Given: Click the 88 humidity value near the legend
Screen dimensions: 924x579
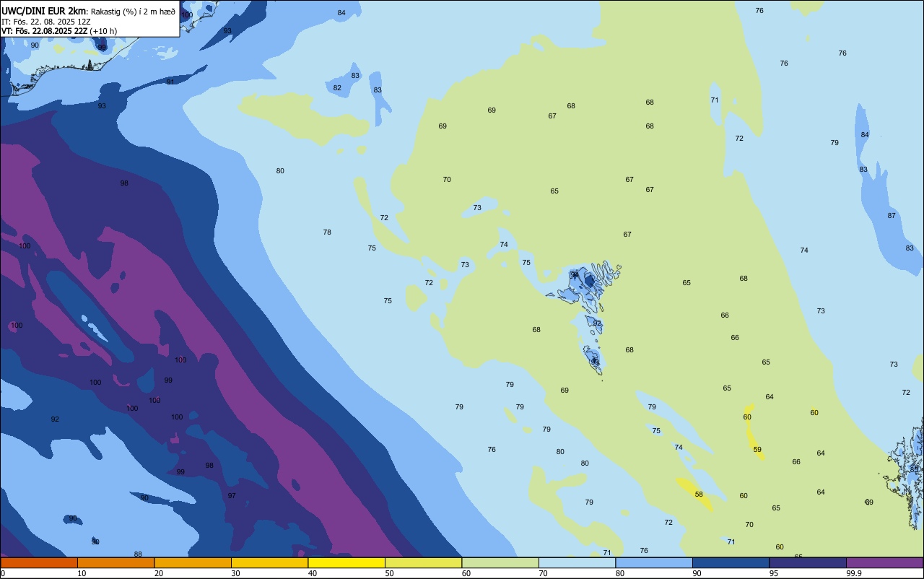Looking at the screenshot, I should [138, 554].
